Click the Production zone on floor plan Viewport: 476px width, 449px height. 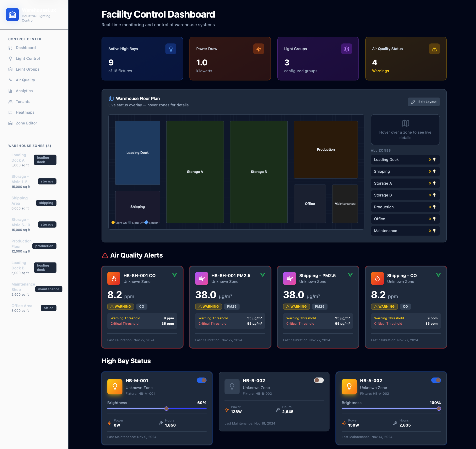[x=326, y=150]
